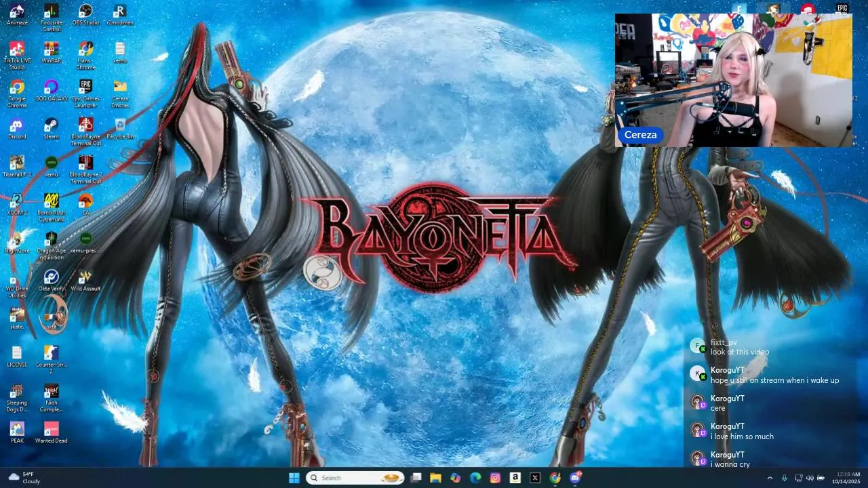Select the Cereza Emotes folder
This screenshot has height=488, width=868.
pyautogui.click(x=119, y=94)
